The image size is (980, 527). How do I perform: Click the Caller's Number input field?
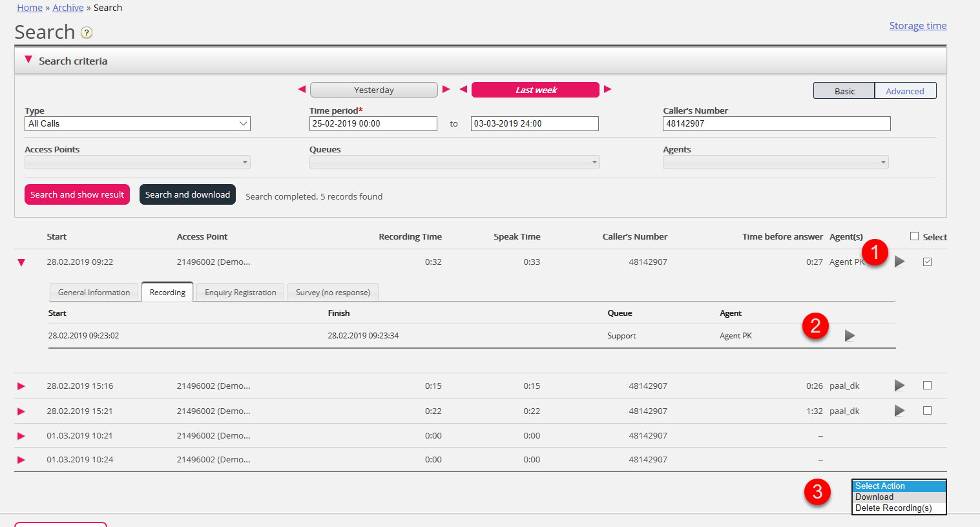tap(776, 123)
